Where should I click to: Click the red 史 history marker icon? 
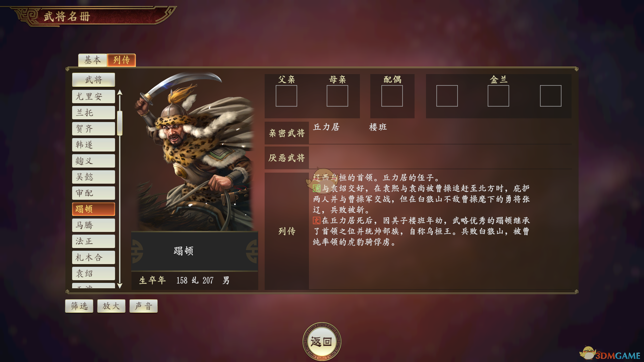coord(317,221)
